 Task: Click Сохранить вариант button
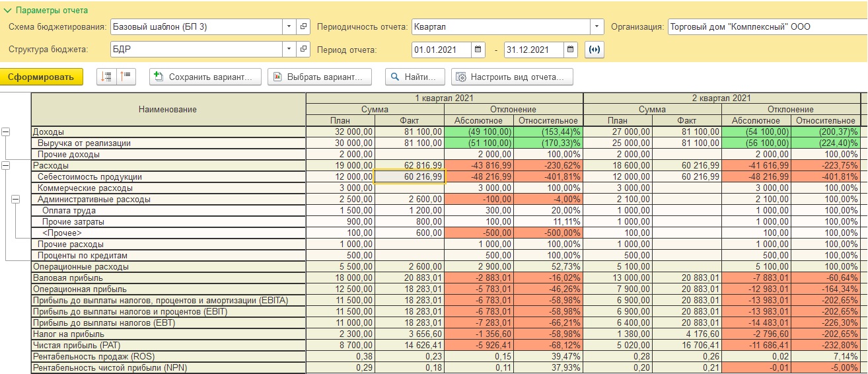tap(205, 77)
